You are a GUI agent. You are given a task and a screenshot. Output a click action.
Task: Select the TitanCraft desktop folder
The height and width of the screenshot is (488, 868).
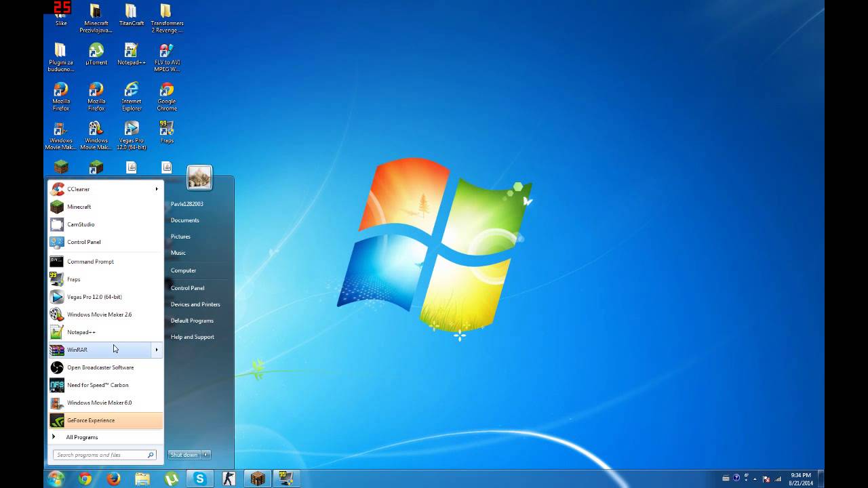132,15
